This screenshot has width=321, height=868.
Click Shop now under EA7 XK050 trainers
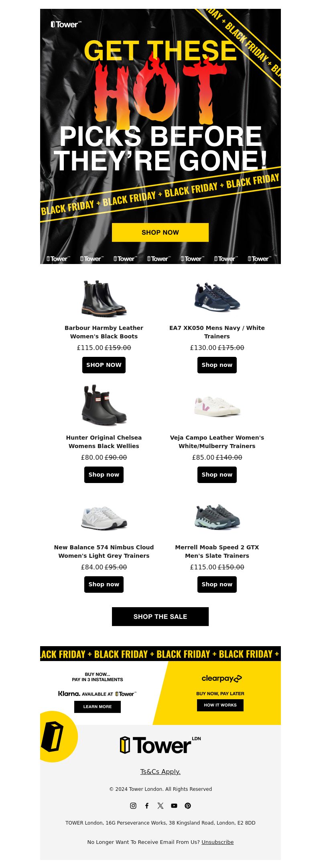(217, 365)
